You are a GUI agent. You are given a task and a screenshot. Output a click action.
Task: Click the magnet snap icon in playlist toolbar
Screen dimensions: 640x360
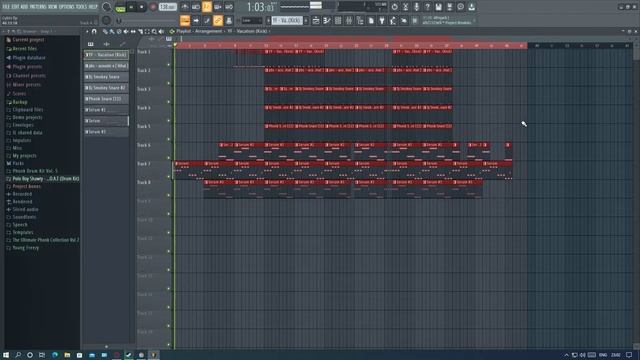coord(94,31)
